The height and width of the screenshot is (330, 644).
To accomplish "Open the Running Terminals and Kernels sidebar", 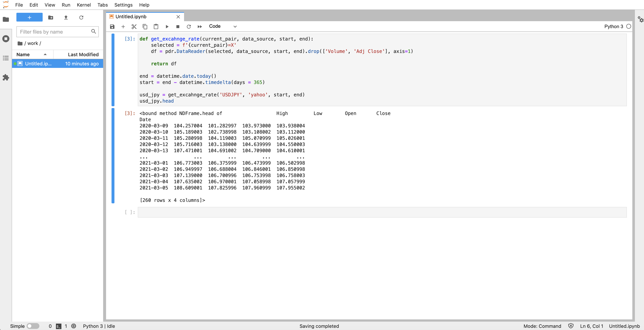I will point(6,39).
